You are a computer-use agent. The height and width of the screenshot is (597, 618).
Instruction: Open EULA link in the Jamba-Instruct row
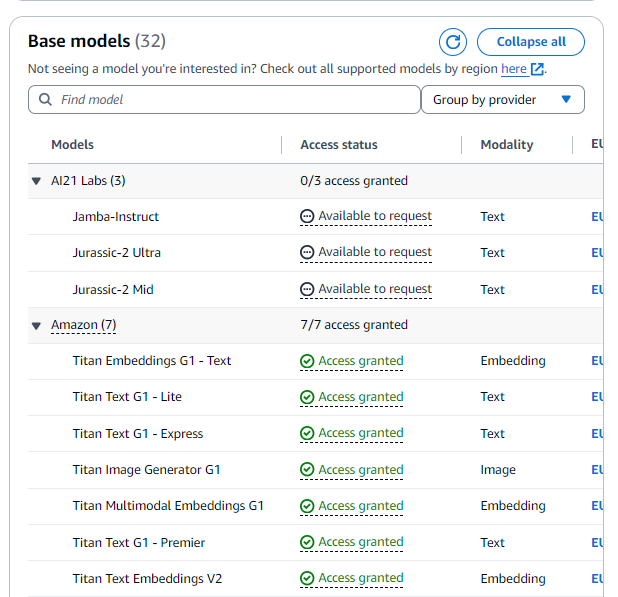tap(597, 217)
